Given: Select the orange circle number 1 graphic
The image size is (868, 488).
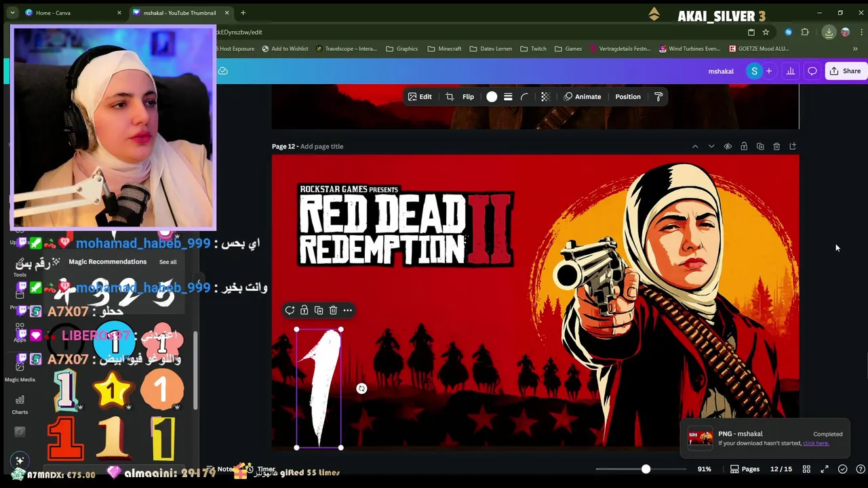Looking at the screenshot, I should [161, 390].
